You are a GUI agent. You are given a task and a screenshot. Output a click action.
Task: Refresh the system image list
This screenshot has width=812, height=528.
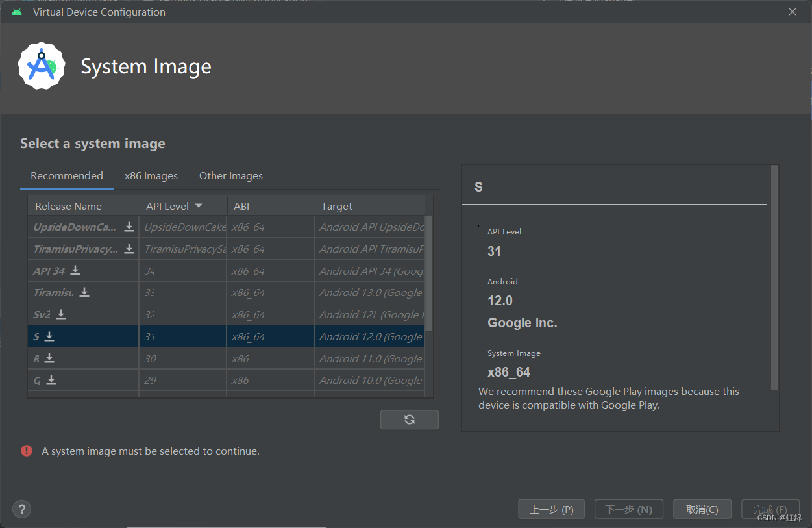409,420
